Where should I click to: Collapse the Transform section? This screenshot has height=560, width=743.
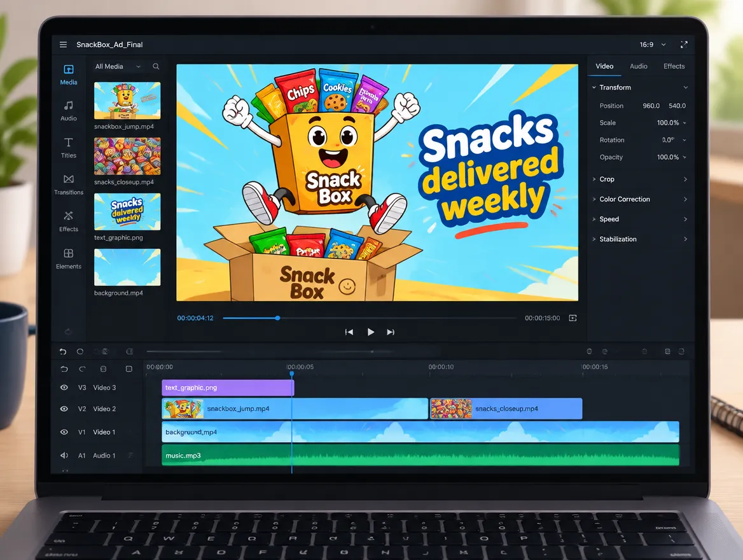(640, 87)
